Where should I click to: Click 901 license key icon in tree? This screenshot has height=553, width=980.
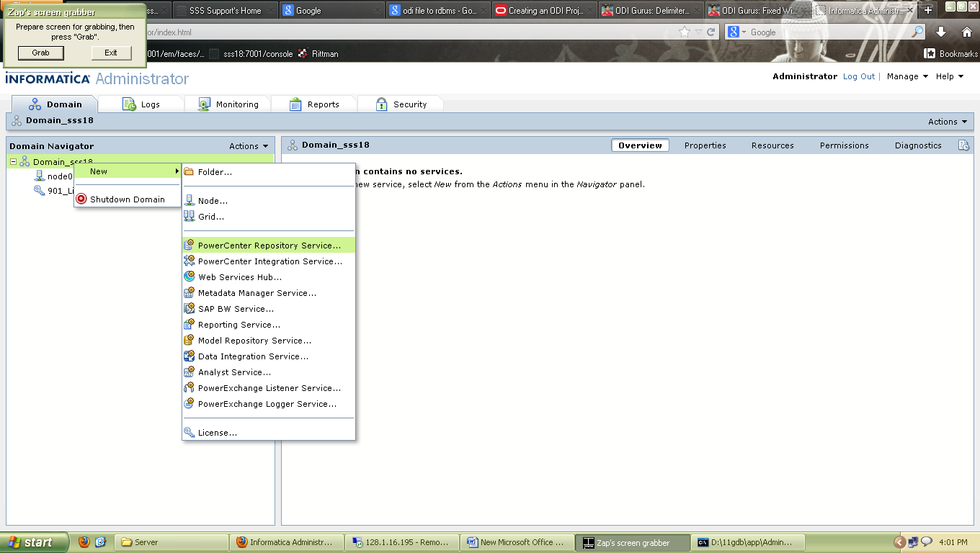pos(40,191)
